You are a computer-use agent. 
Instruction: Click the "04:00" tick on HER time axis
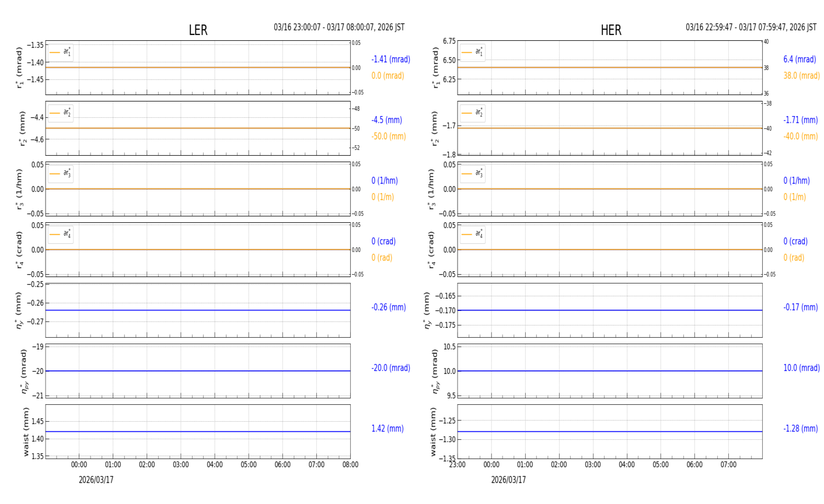627,465
